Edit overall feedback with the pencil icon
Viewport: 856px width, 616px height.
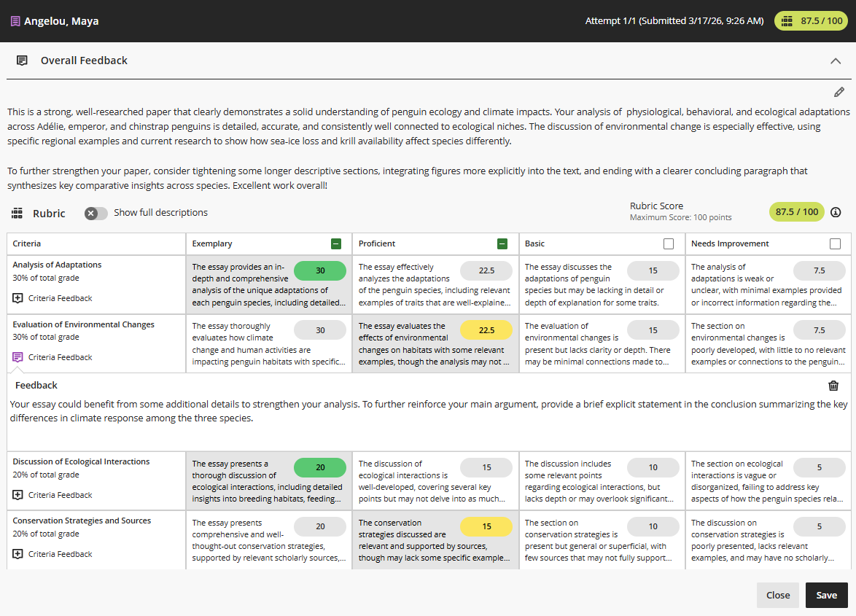(x=839, y=92)
